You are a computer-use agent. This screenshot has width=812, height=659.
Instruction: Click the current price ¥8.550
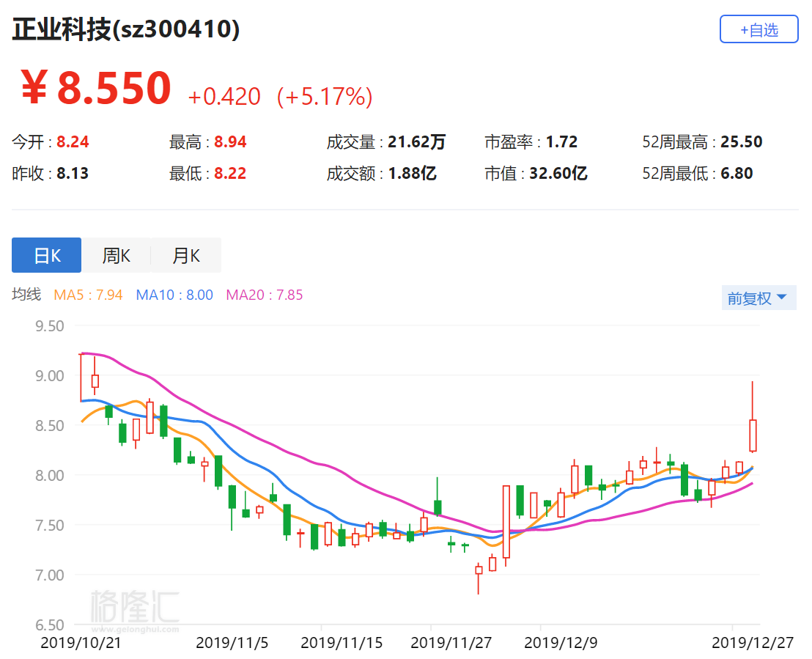[96, 87]
